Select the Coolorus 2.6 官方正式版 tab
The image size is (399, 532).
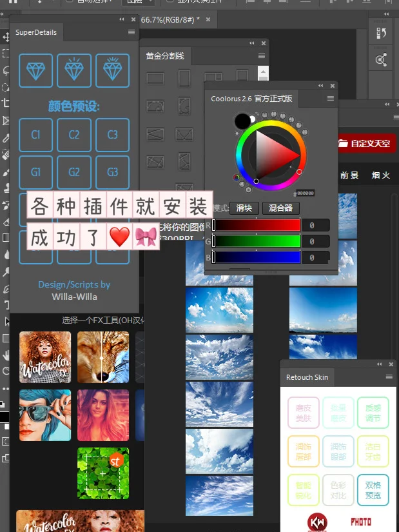click(x=251, y=99)
